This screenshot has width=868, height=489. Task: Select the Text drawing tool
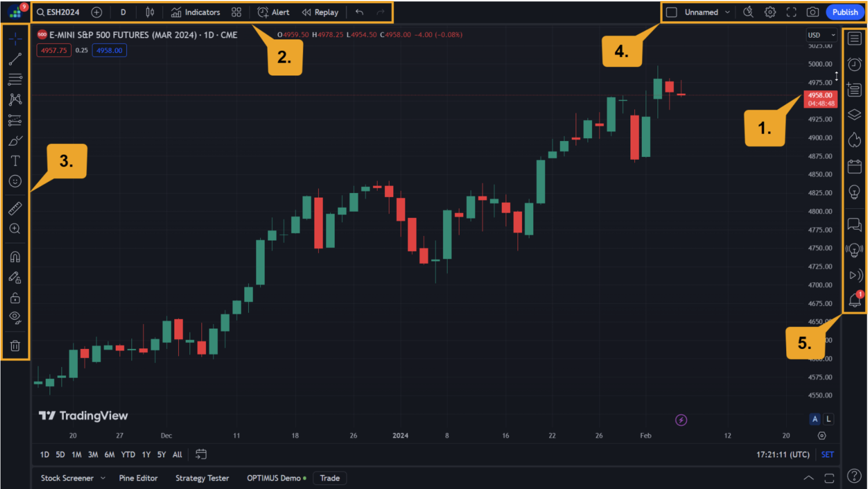click(15, 160)
